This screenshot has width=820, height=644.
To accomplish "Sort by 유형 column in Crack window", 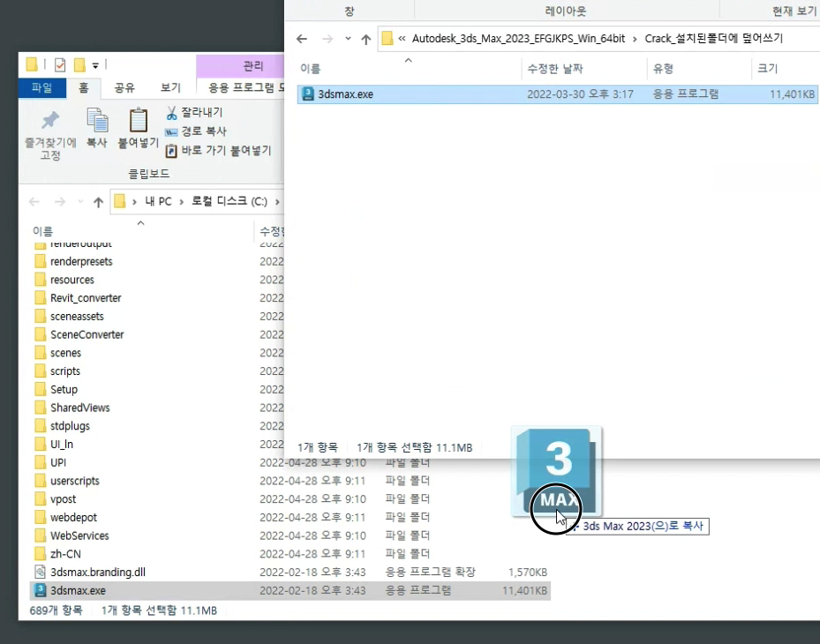I will point(663,69).
